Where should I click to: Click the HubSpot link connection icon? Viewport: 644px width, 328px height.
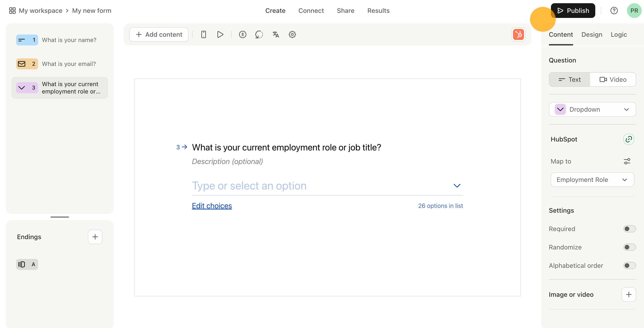[x=629, y=139]
